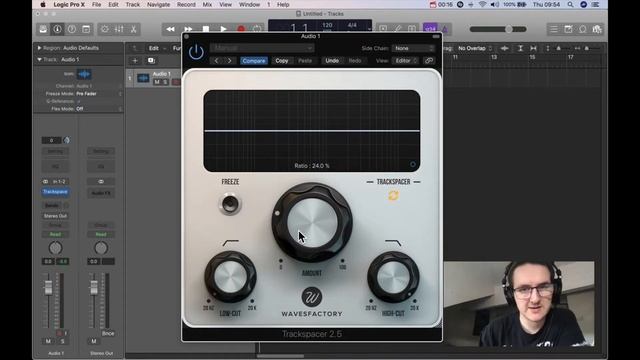Click the small circle in display corner
This screenshot has height=360, width=640.
413,164
